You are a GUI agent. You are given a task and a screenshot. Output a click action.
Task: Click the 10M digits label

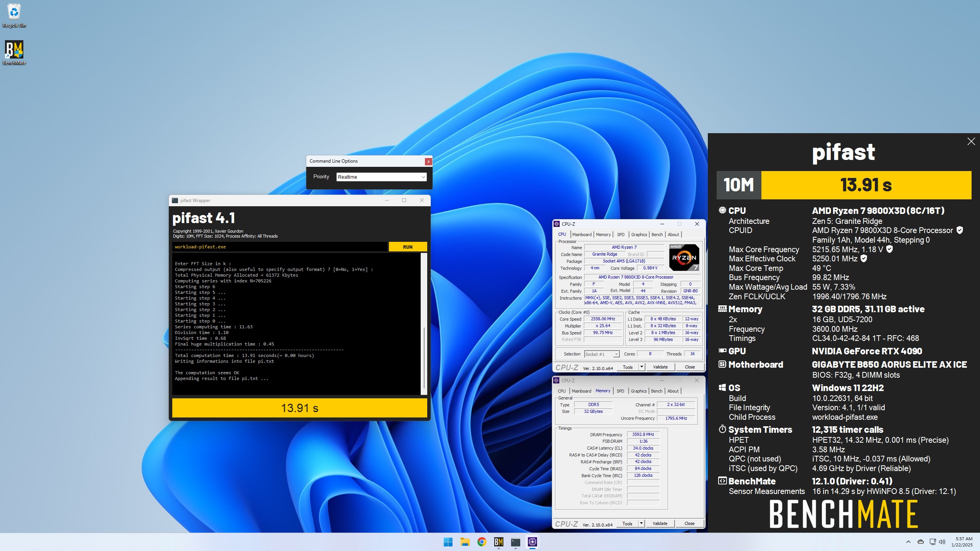pos(739,185)
